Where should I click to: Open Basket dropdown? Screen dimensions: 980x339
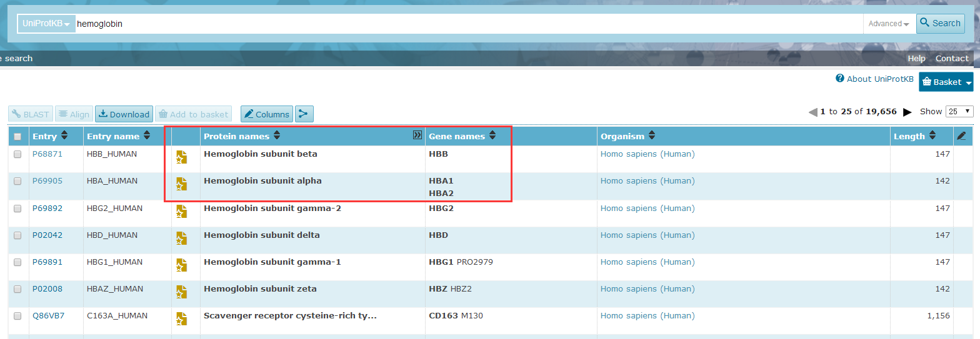coord(946,82)
